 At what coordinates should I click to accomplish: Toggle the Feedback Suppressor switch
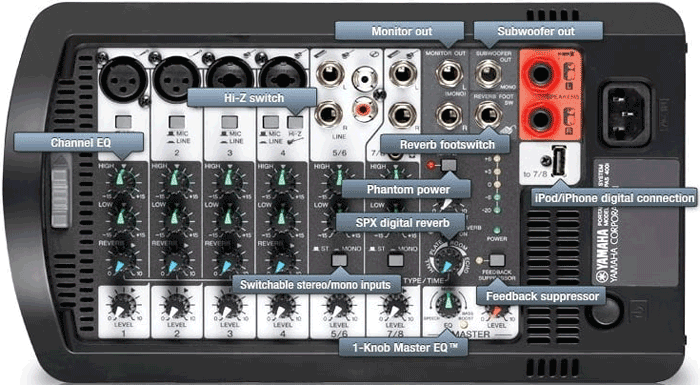[497, 260]
